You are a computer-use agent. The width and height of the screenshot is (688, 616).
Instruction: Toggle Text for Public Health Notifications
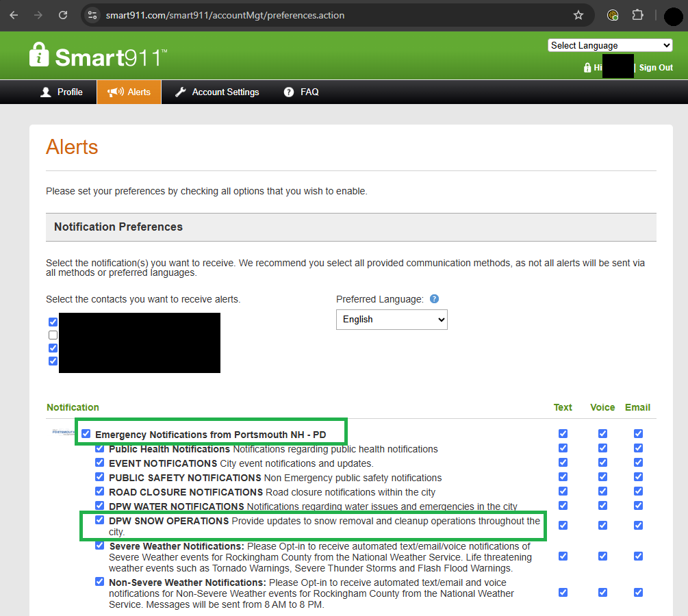pyautogui.click(x=563, y=448)
